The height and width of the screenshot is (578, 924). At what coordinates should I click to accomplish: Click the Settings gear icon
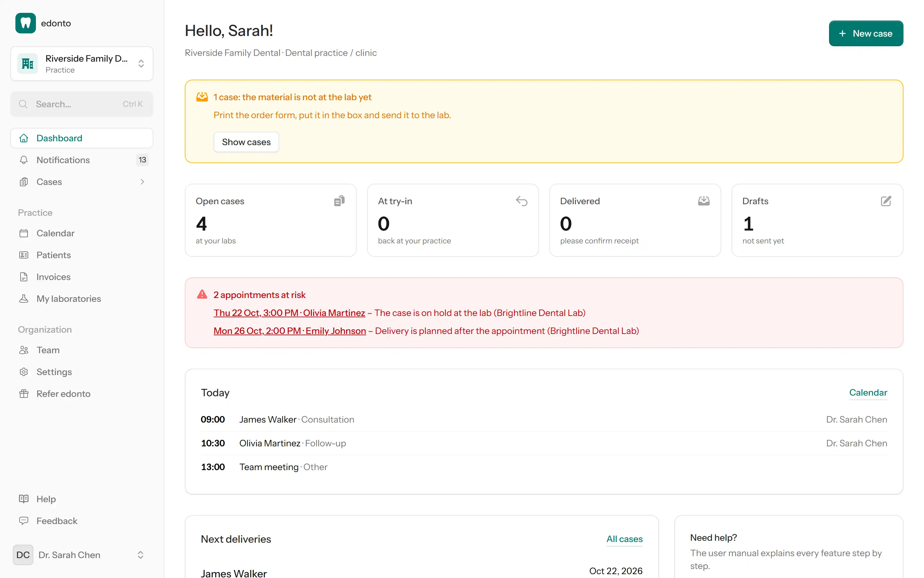point(24,372)
